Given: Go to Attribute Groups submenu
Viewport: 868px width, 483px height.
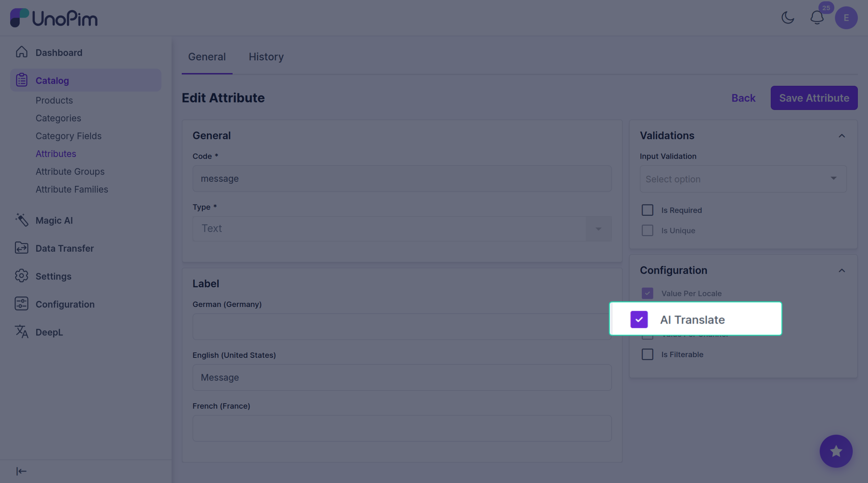Looking at the screenshot, I should point(70,172).
